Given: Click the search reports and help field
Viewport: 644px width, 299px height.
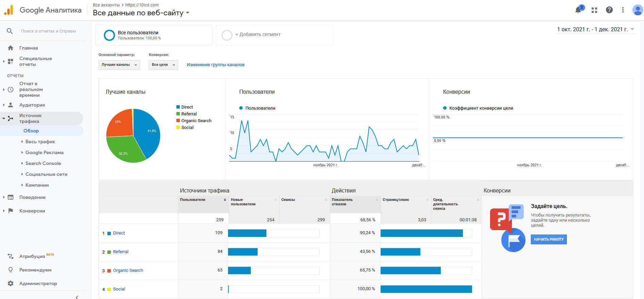Looking at the screenshot, I should pyautogui.click(x=48, y=31).
